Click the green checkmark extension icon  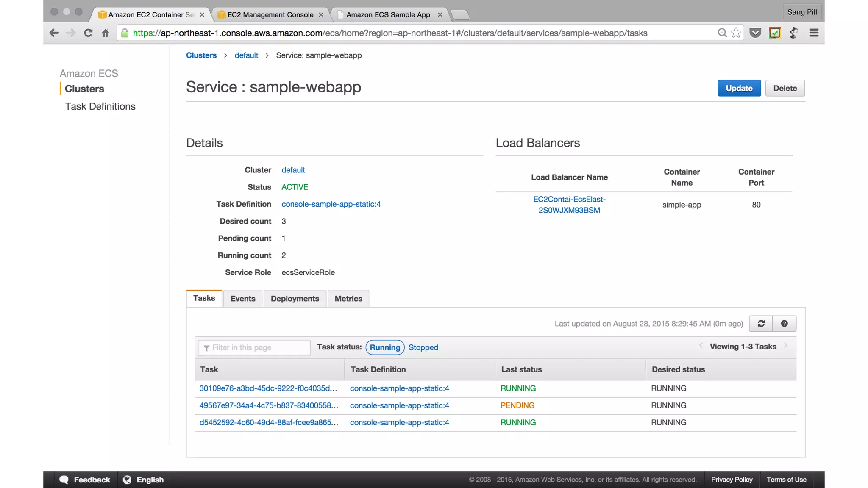point(775,33)
